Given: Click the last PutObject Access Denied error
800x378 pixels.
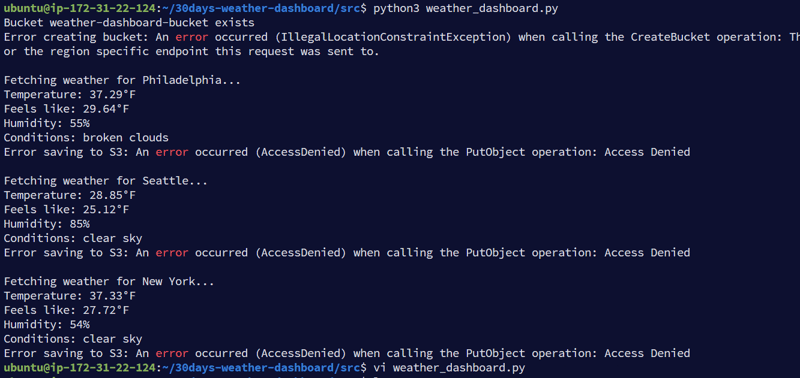Looking at the screenshot, I should pyautogui.click(x=347, y=353).
